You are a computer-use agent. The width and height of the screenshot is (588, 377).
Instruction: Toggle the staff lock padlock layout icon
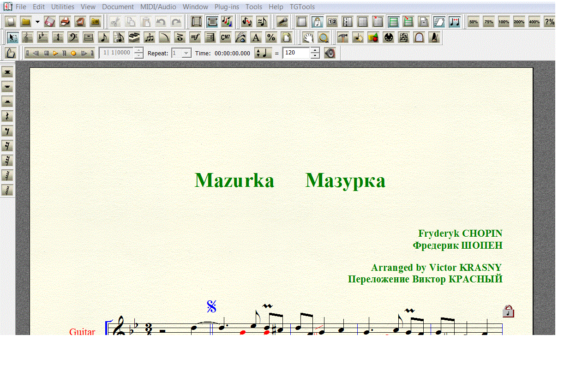317,22
